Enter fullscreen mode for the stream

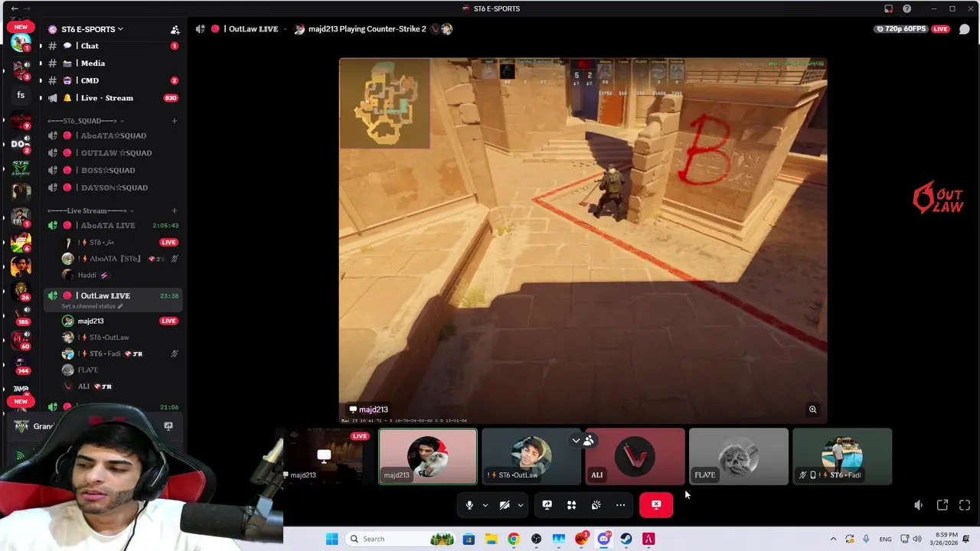pos(965,505)
